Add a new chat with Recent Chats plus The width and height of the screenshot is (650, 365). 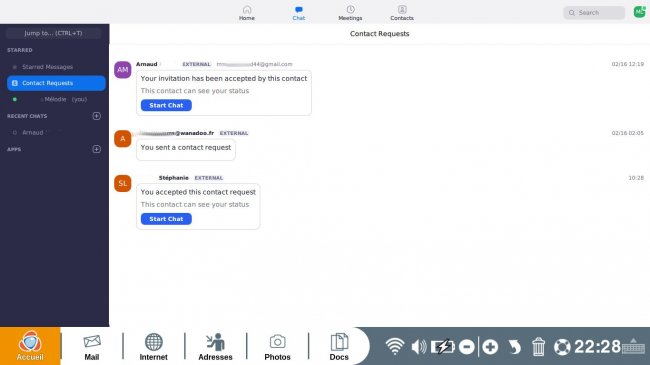pyautogui.click(x=97, y=116)
